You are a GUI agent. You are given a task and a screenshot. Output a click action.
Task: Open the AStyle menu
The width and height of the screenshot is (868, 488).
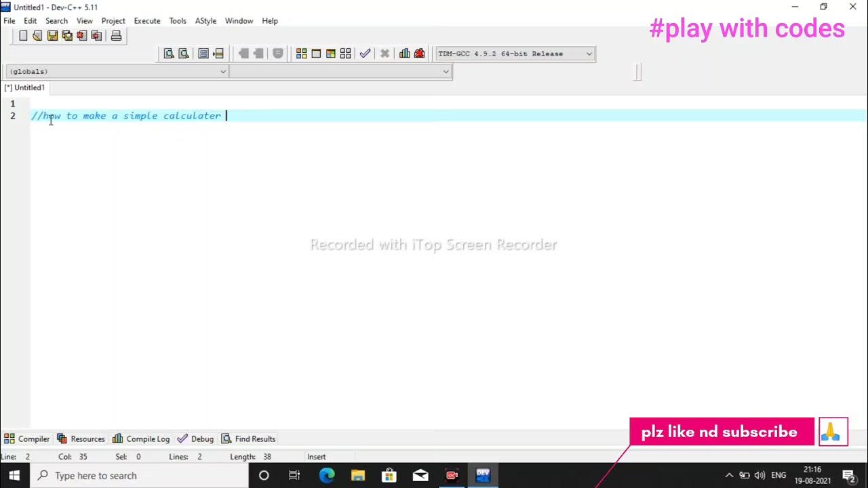[205, 21]
